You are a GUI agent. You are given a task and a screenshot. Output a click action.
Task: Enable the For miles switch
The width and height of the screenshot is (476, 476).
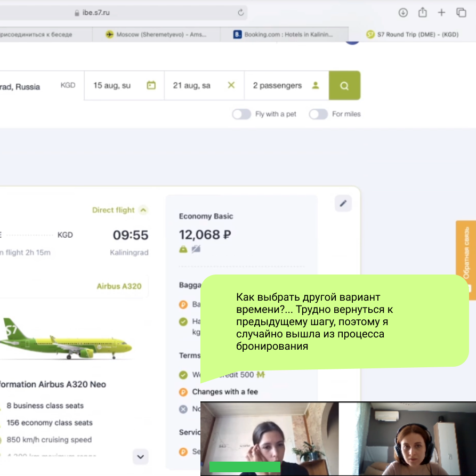318,114
